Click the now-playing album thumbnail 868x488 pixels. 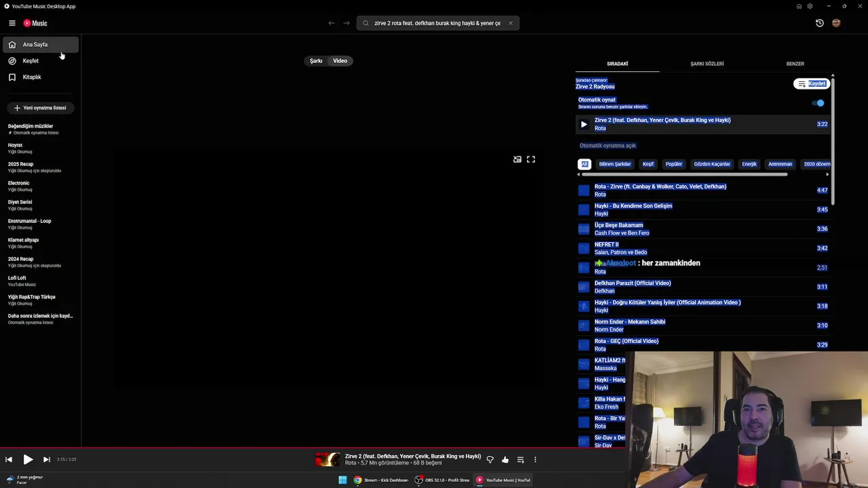coord(328,460)
